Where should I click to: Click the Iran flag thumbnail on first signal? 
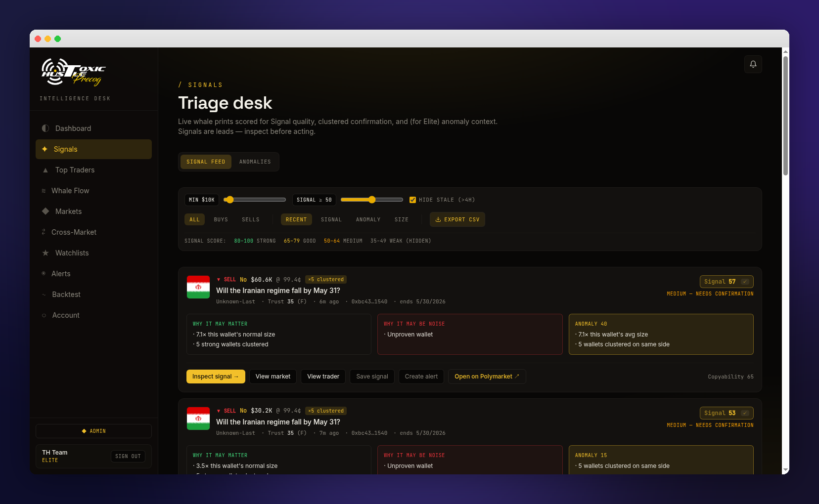198,287
